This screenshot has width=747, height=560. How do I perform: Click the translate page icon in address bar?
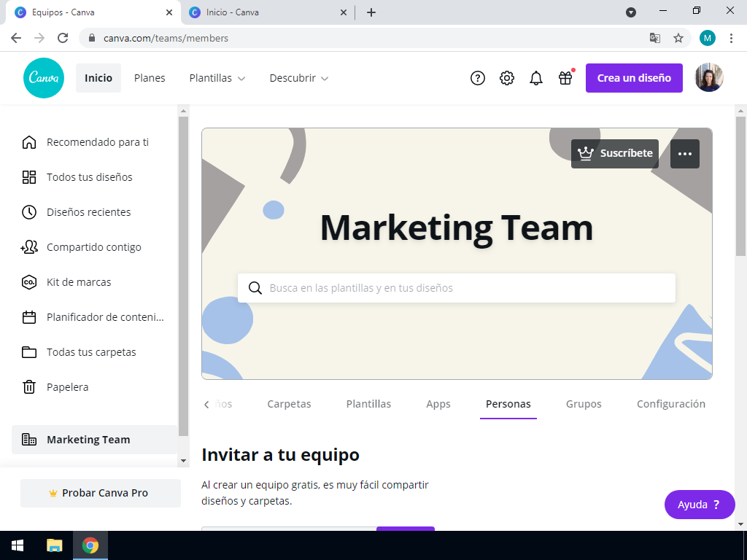655,38
